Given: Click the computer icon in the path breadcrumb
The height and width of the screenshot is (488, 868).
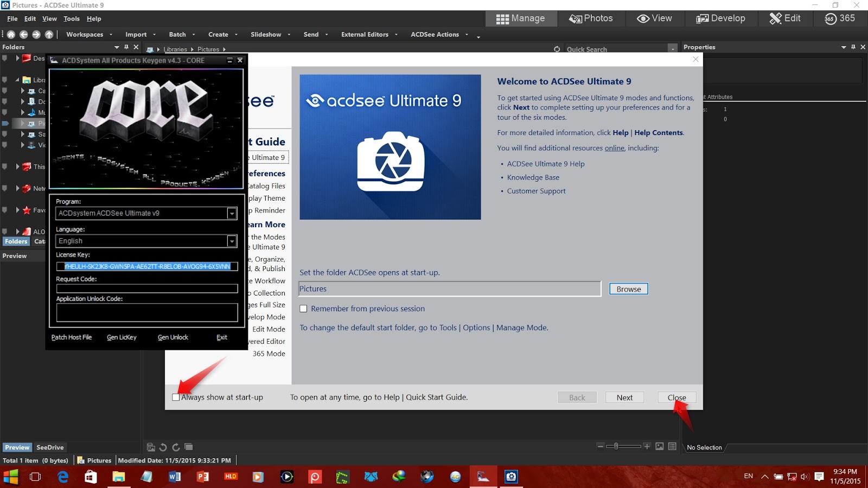Looking at the screenshot, I should click(150, 49).
